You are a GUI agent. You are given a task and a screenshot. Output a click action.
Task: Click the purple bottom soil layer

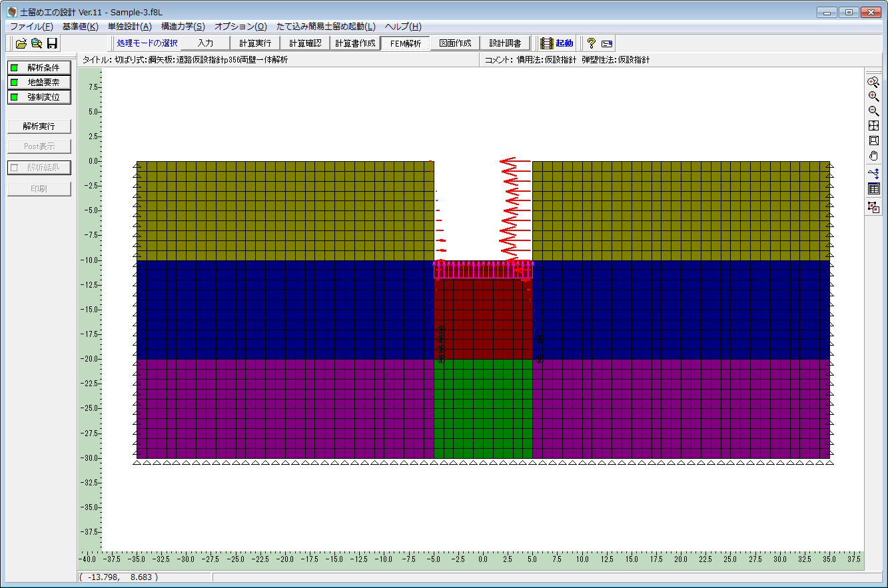tap(285, 409)
